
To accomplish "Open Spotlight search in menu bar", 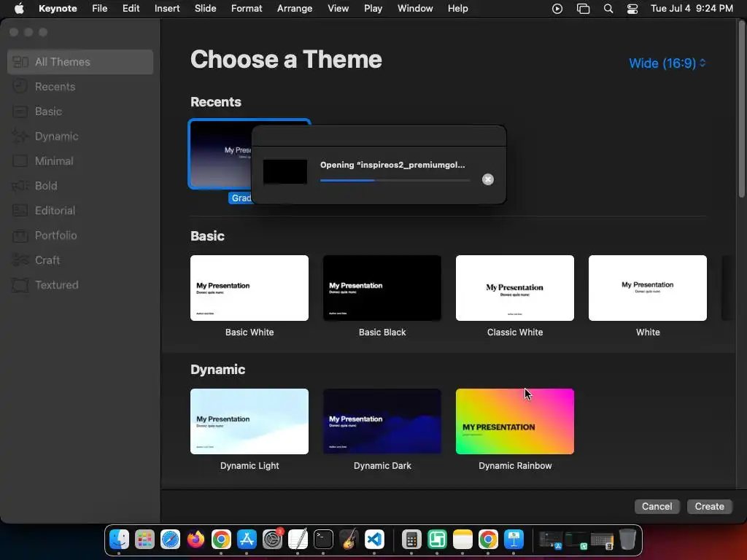I will (608, 9).
